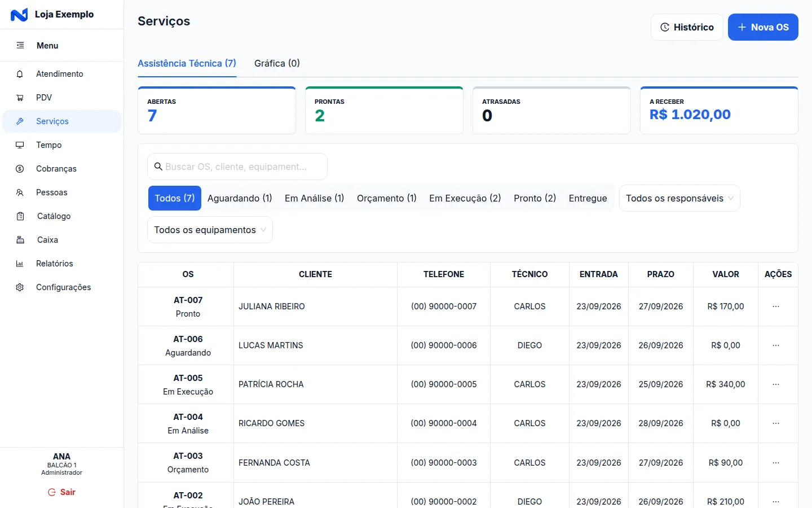This screenshot has height=508, width=812.
Task: Select the Todos (7) filter
Action: [x=175, y=198]
